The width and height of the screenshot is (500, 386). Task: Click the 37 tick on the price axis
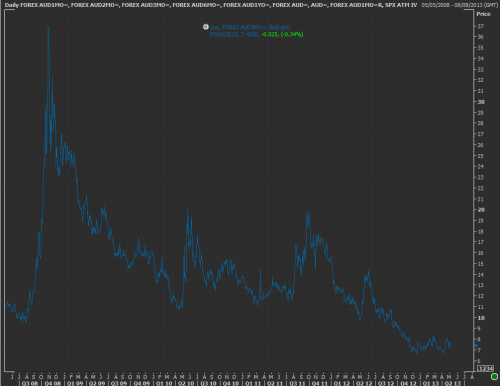point(481,26)
